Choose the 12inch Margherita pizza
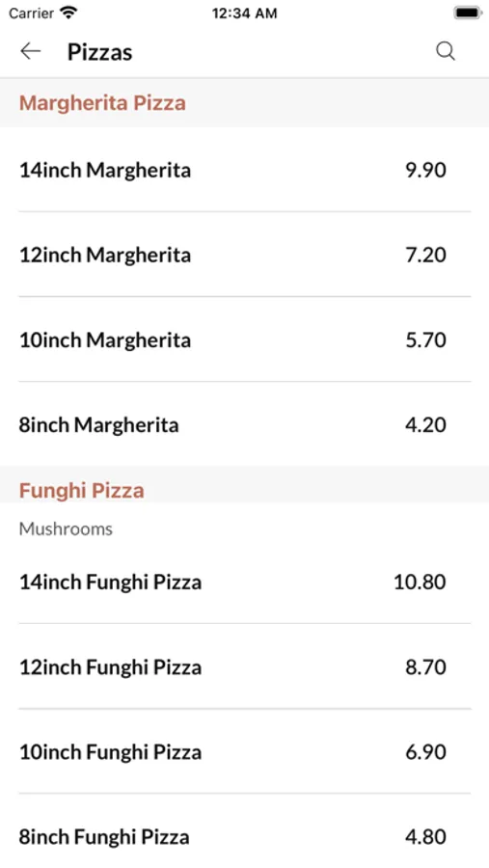The height and width of the screenshot is (868, 489). [x=244, y=254]
